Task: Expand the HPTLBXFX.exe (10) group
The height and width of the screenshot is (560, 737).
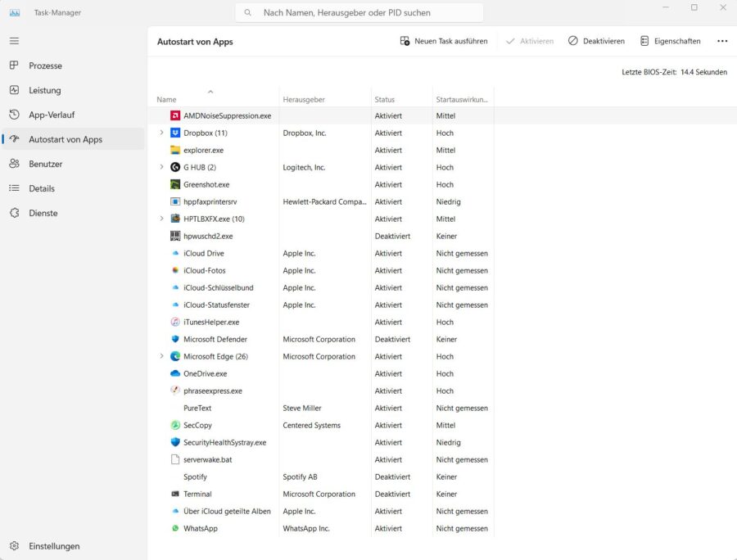Action: tap(161, 219)
